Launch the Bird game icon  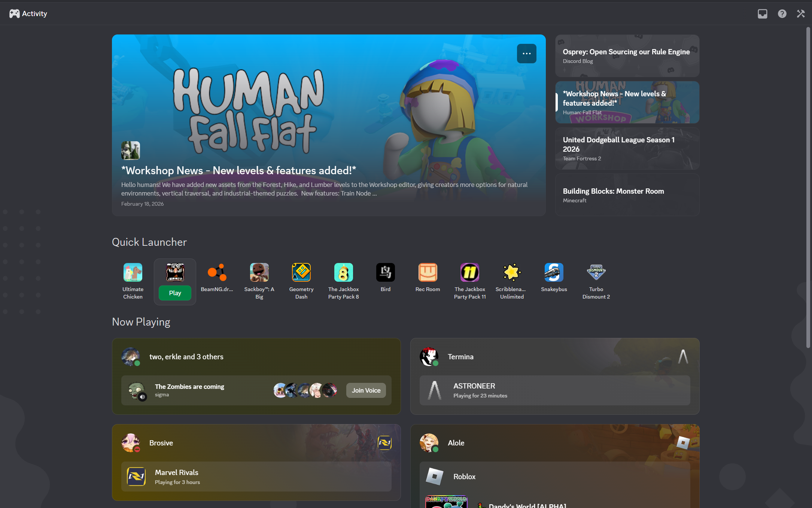click(x=386, y=272)
